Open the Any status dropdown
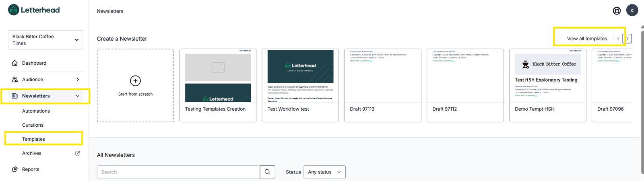644x181 pixels. click(x=324, y=172)
